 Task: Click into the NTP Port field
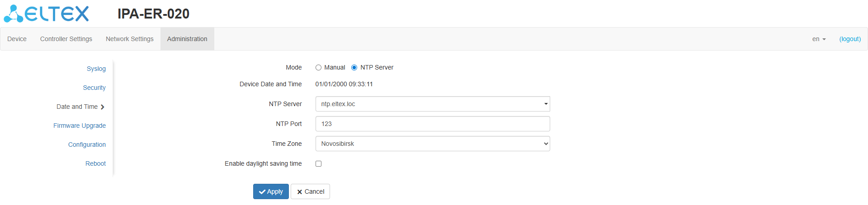(x=432, y=124)
